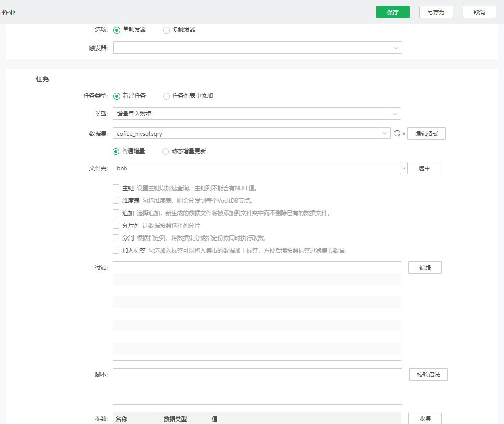Enable 追加 to append data files
Image resolution: width=504 pixels, height=424 pixels.
[x=115, y=212]
